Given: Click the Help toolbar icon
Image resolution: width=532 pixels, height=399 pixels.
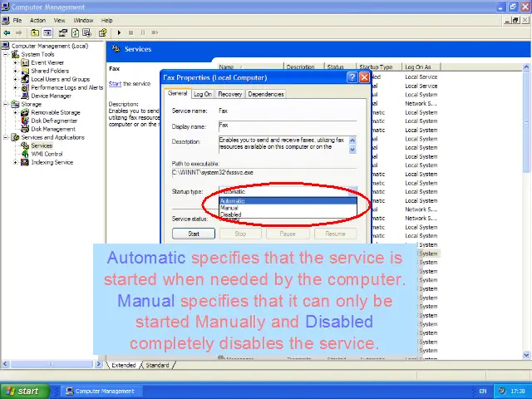Looking at the screenshot, I should tap(103, 32).
